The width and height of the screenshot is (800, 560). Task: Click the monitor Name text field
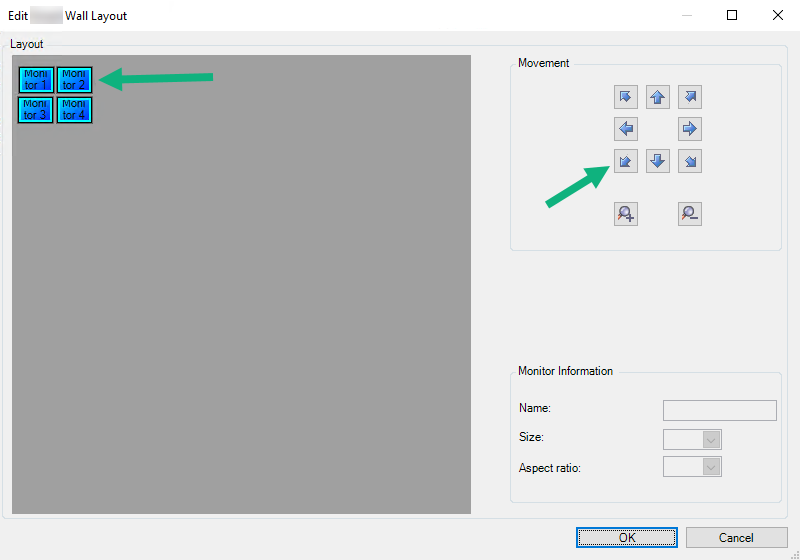[x=719, y=410]
